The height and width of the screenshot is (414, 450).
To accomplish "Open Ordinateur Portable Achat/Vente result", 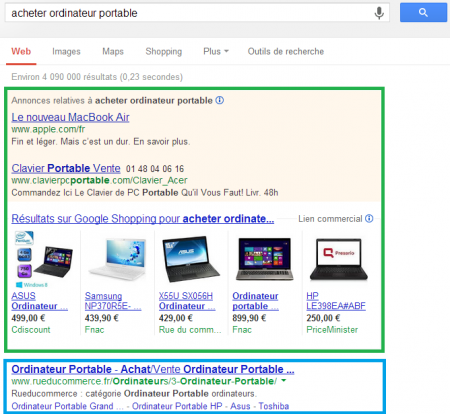I will point(153,369).
